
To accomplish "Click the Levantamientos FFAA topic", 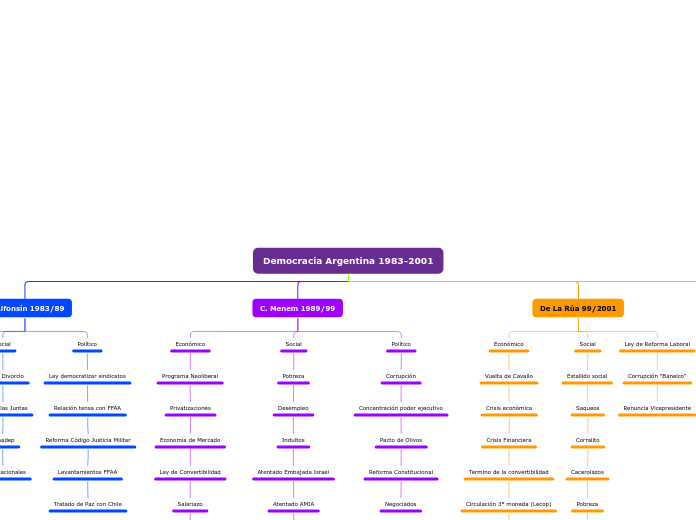I will pos(87,472).
